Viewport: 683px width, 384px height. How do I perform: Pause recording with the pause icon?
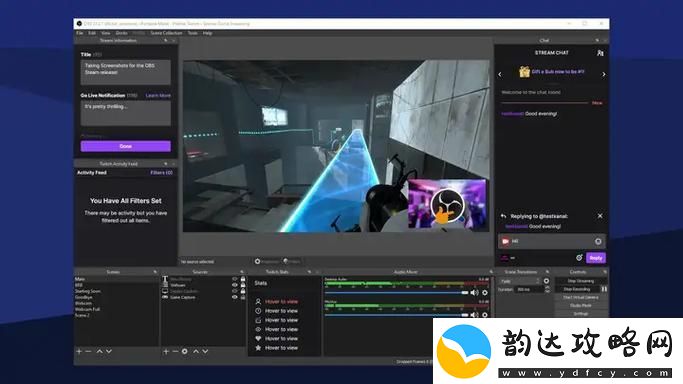pos(604,289)
